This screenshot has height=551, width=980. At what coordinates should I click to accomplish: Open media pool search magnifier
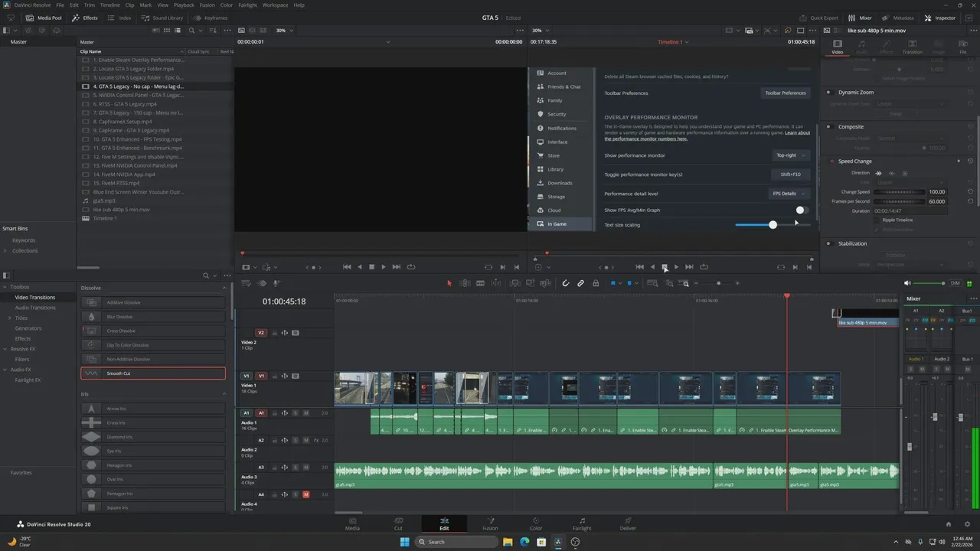pos(191,31)
